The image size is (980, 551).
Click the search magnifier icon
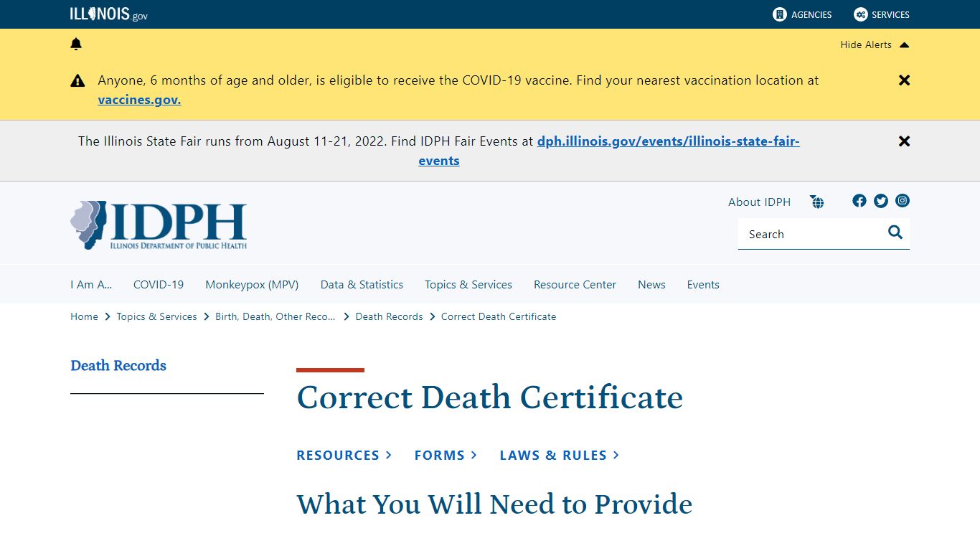(x=895, y=232)
